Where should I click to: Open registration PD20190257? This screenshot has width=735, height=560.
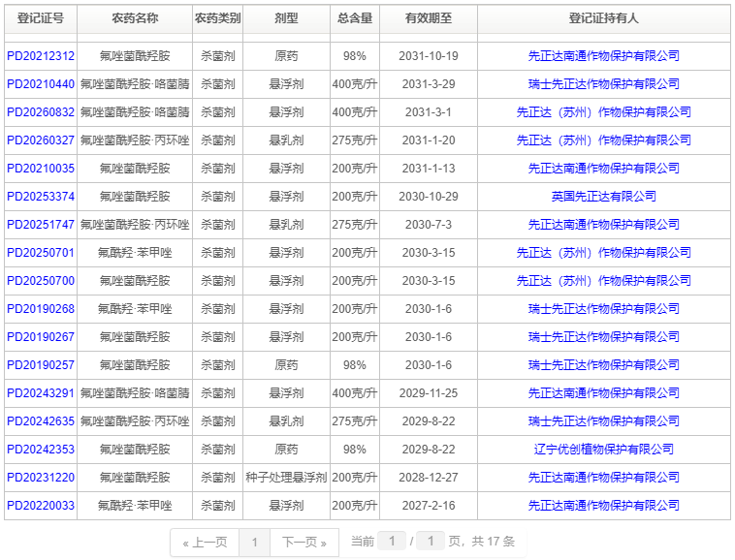tap(41, 365)
